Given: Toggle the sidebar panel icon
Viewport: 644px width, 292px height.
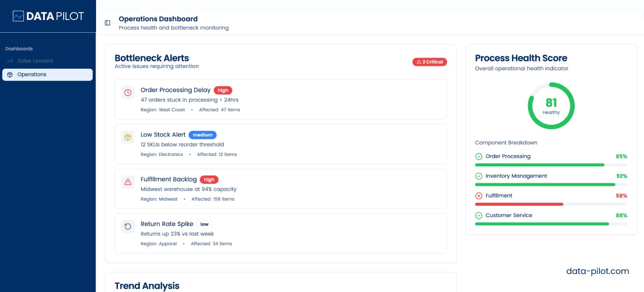Looking at the screenshot, I should pyautogui.click(x=107, y=23).
